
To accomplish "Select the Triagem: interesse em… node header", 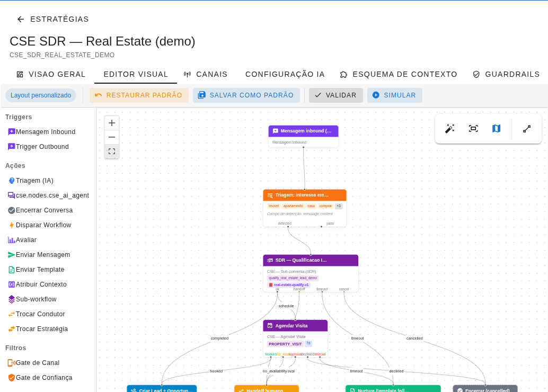I will pos(305,195).
